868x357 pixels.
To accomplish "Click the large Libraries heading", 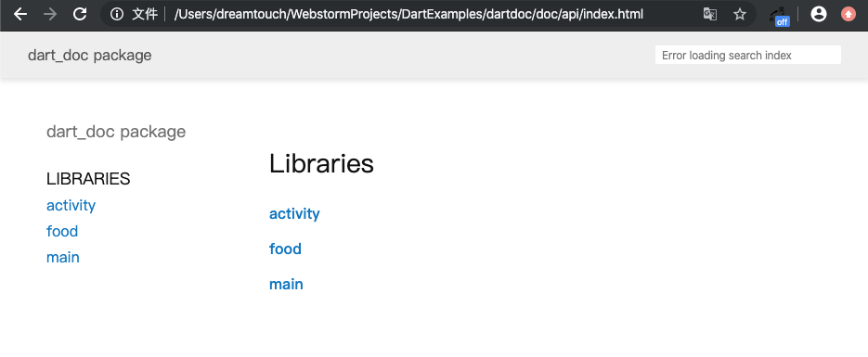I will [x=321, y=163].
